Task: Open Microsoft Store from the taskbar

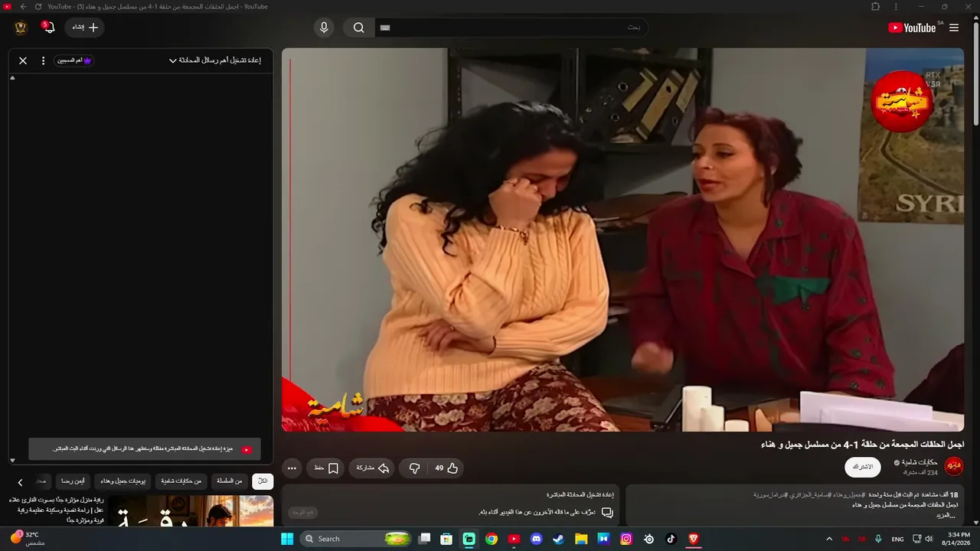Action: 446,539
